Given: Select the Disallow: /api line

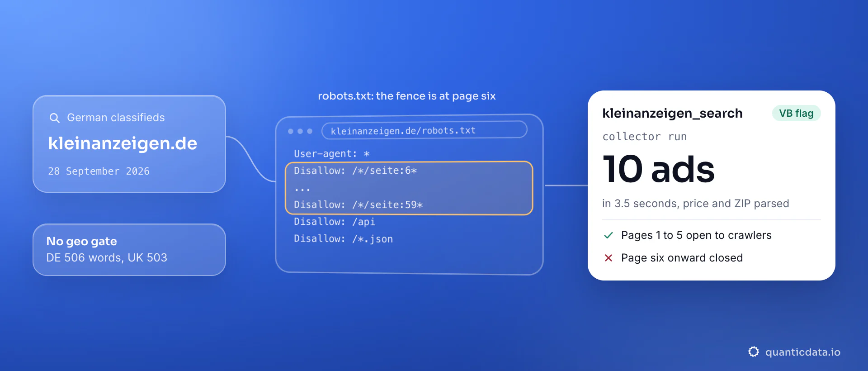Looking at the screenshot, I should pos(335,222).
